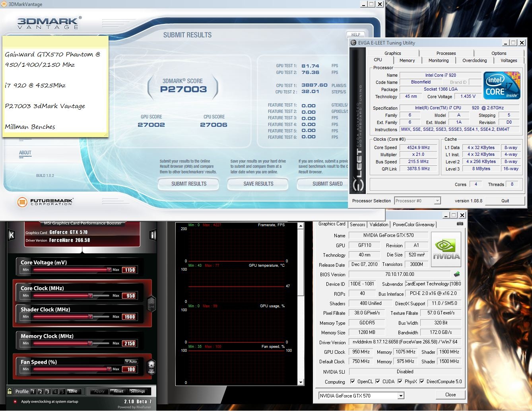Viewport: 532px width, 411px height.
Task: Click the Link clocks hexagon icon
Action: [x=151, y=304]
